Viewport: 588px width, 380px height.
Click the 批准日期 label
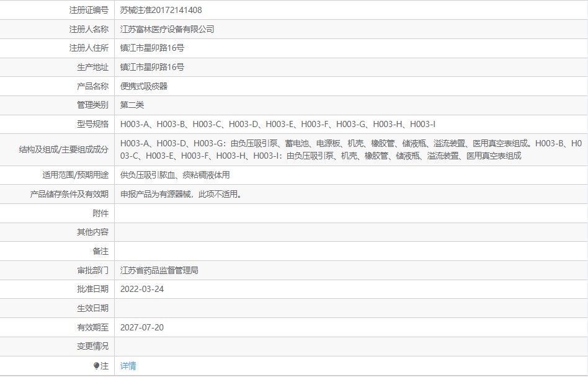tap(92, 289)
